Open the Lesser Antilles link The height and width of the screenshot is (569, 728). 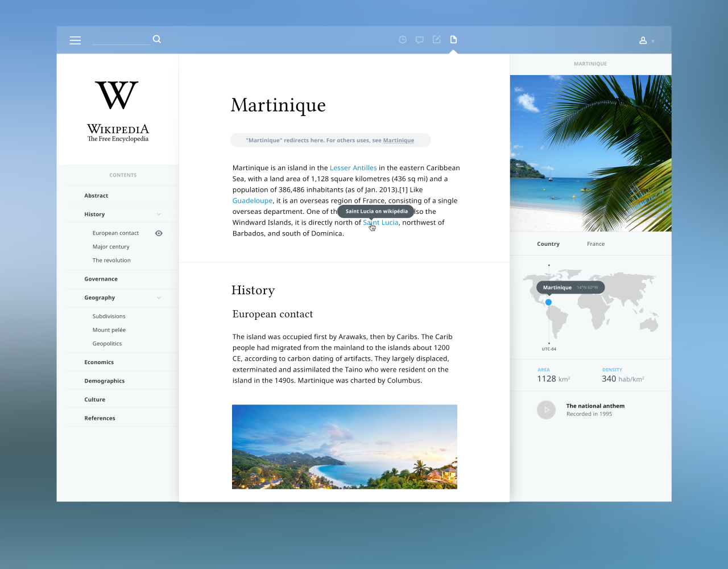pos(353,168)
